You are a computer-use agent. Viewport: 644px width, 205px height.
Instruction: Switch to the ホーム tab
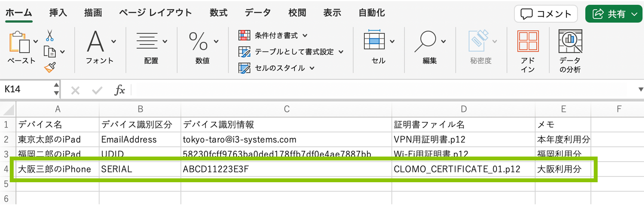[19, 13]
